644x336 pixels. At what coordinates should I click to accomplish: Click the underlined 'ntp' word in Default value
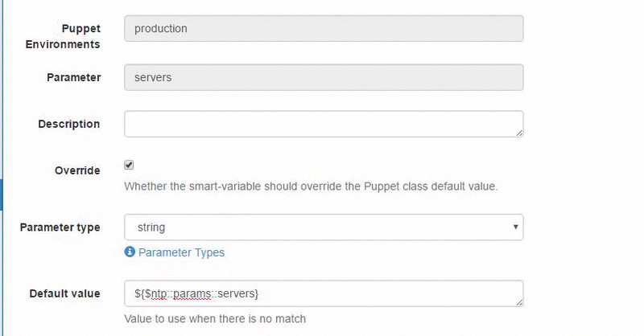160,293
